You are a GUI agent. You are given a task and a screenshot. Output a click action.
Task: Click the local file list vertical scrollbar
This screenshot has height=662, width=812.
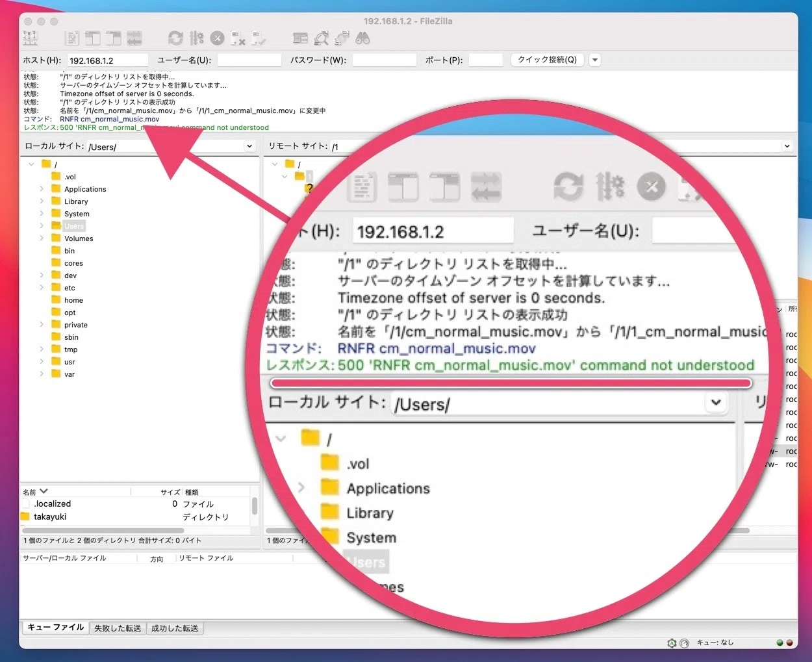pyautogui.click(x=254, y=506)
